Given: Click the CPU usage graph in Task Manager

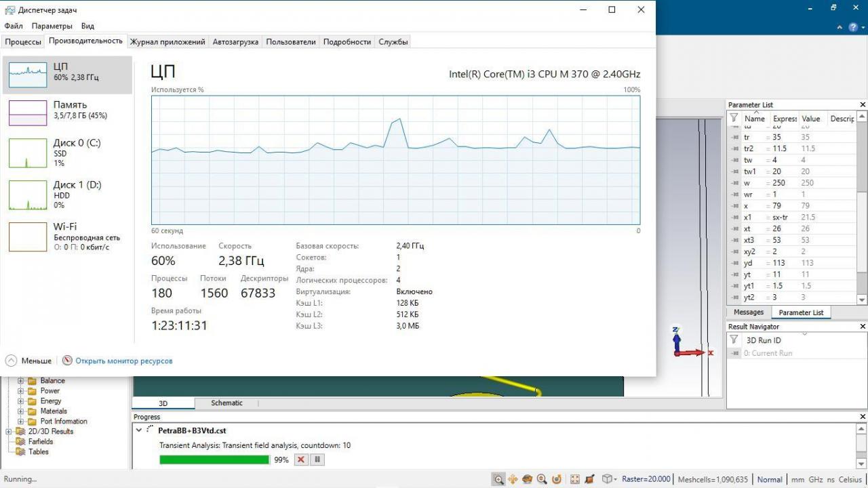Looking at the screenshot, I should pyautogui.click(x=395, y=160).
